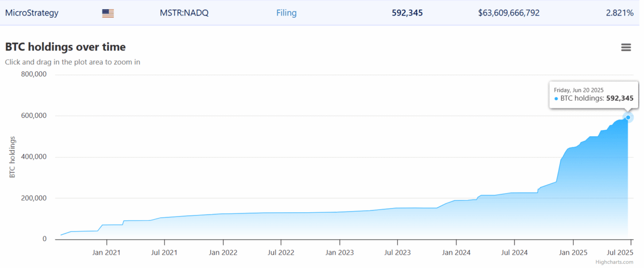Viewport: 644px width, 268px height.
Task: Click the United States flag icon
Action: tap(108, 13)
